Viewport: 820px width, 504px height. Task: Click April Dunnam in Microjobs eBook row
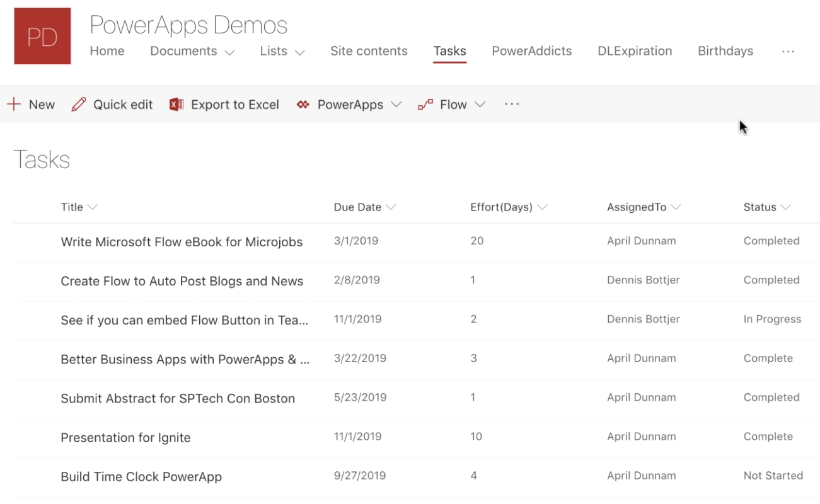point(642,241)
